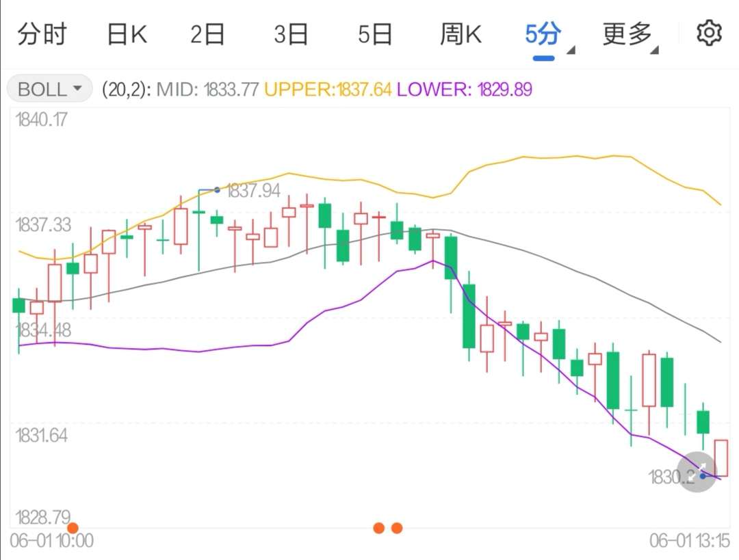Expand the BOLL indicator dropdown
The width and height of the screenshot is (739, 560).
point(49,89)
